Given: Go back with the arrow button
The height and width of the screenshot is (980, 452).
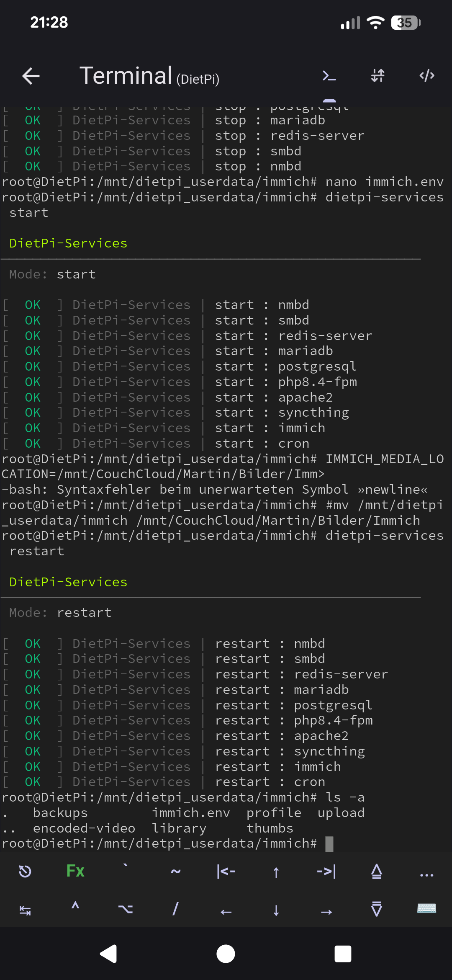Looking at the screenshot, I should click(x=31, y=76).
